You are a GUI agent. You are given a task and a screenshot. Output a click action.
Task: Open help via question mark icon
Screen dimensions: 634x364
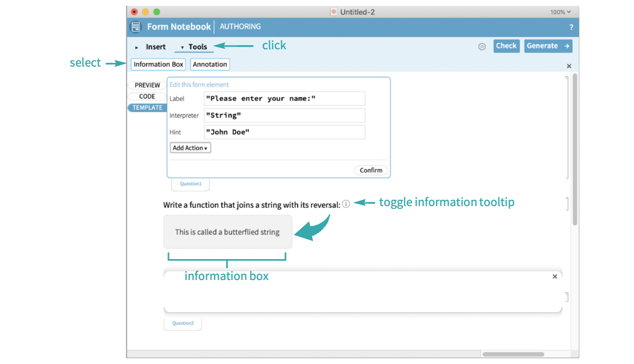pyautogui.click(x=571, y=27)
